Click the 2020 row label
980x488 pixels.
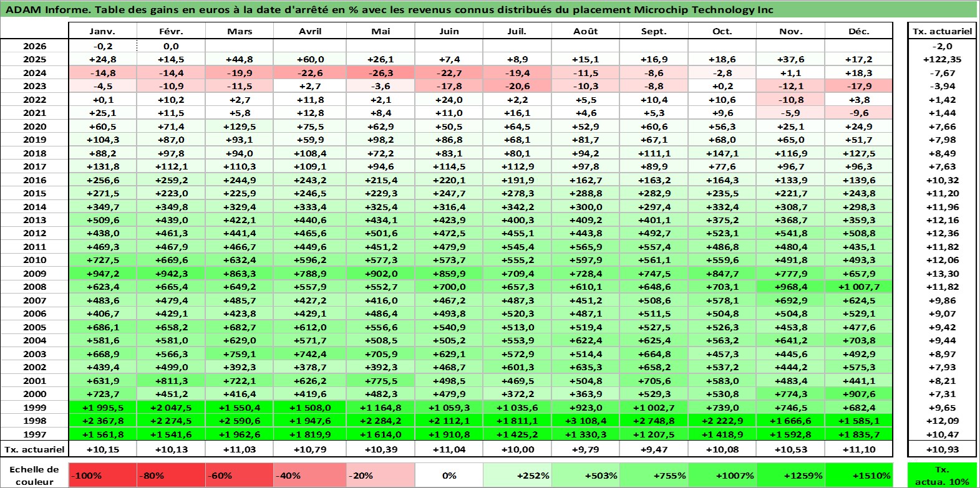tap(34, 127)
